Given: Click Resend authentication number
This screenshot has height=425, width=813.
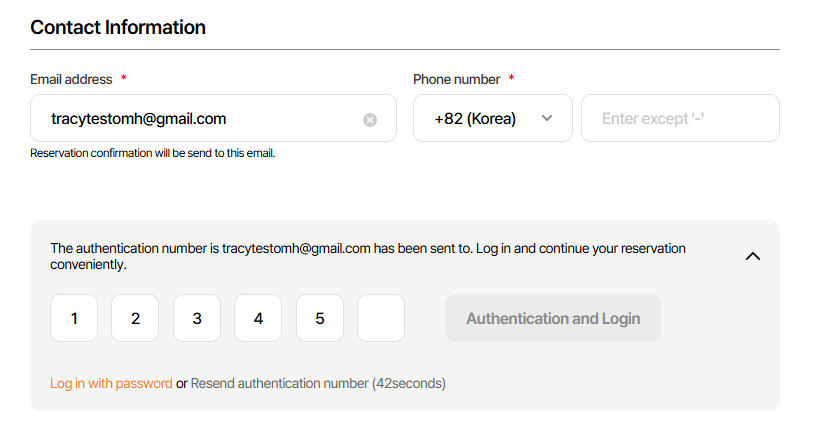Looking at the screenshot, I should coord(280,383).
